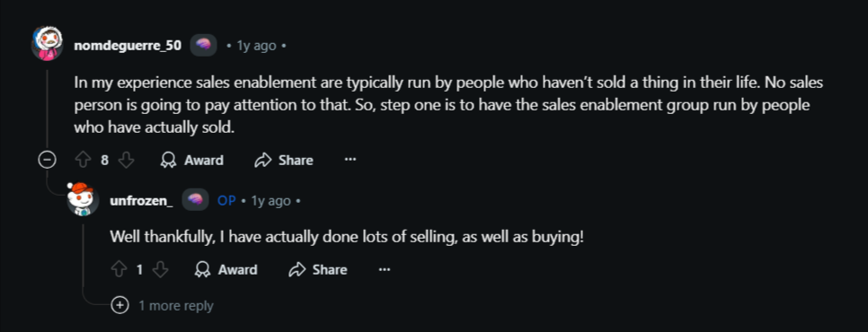Click the flair badge next to nomdeguerre_50
The image size is (868, 332).
click(203, 45)
